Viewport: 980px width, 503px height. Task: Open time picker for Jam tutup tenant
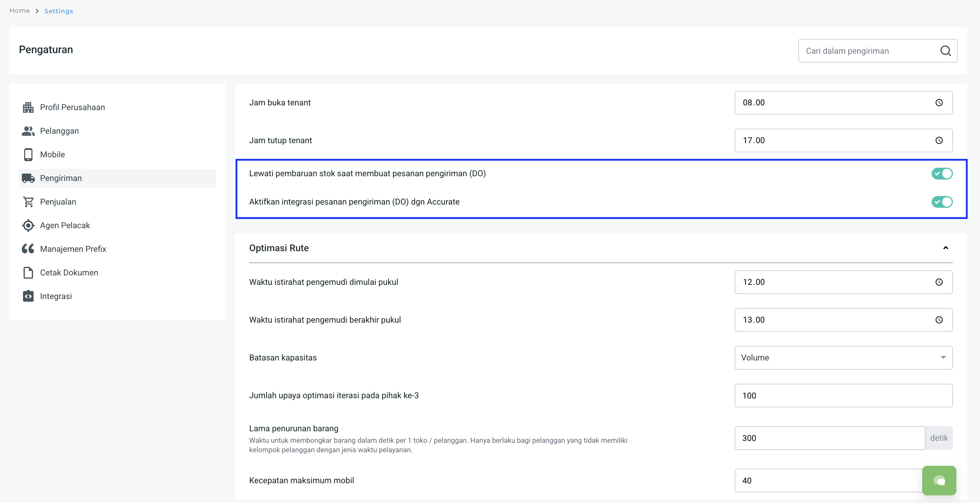(x=939, y=141)
